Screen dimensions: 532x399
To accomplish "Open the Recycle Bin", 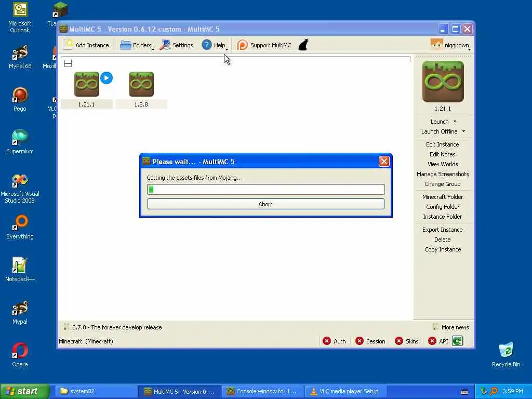I will point(506,355).
